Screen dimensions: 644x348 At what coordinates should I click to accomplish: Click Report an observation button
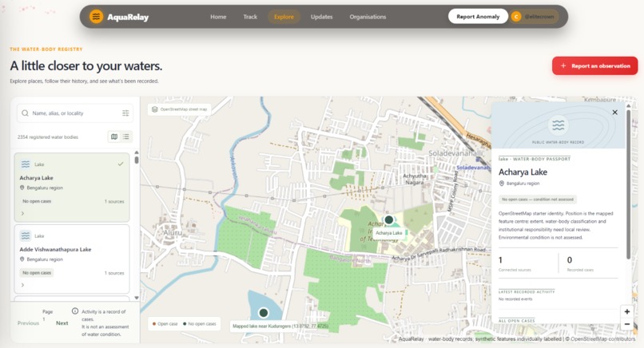[594, 65]
